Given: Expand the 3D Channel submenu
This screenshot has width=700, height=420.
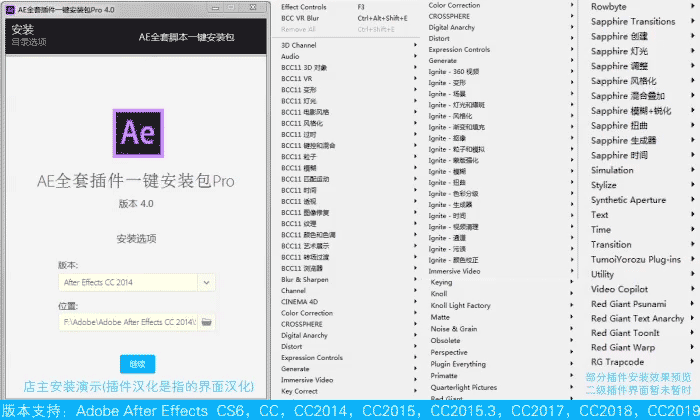Looking at the screenshot, I should [x=299, y=45].
